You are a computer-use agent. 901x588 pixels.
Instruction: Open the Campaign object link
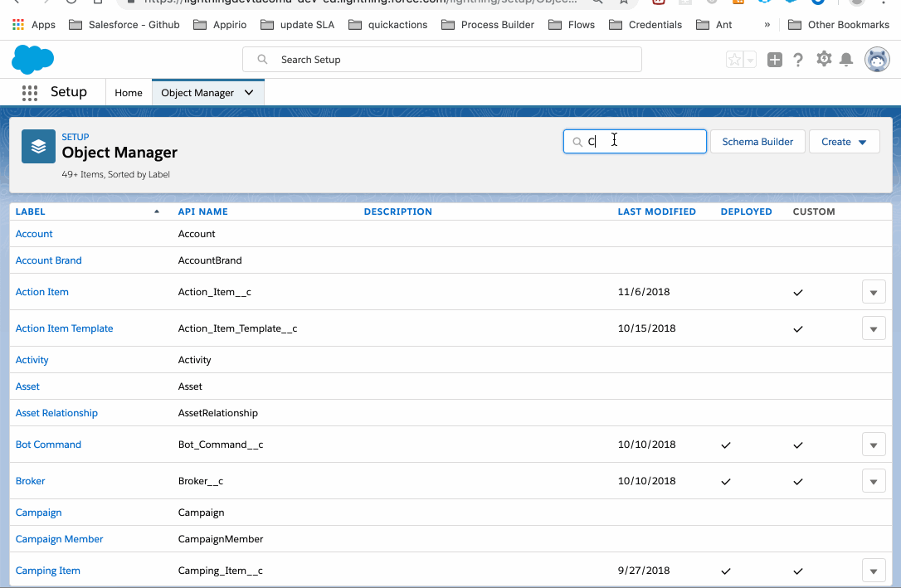38,513
